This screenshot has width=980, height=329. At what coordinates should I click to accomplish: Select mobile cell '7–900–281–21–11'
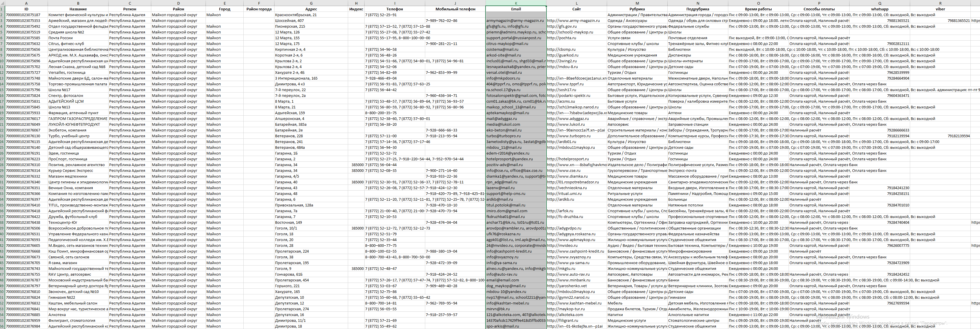(455, 44)
